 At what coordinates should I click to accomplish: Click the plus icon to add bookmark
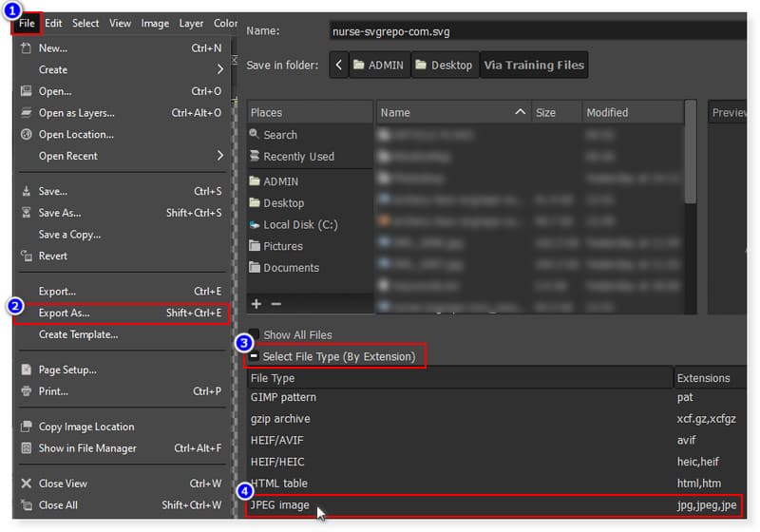click(x=256, y=304)
